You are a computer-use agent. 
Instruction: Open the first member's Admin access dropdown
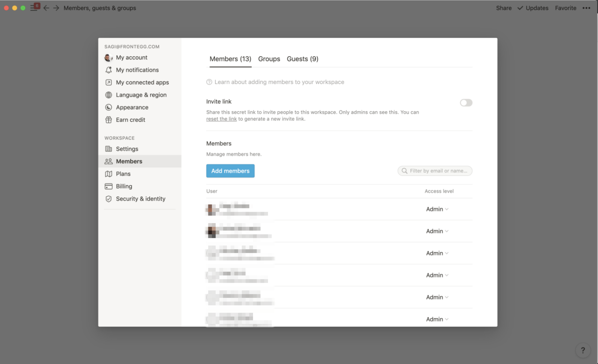[437, 209]
